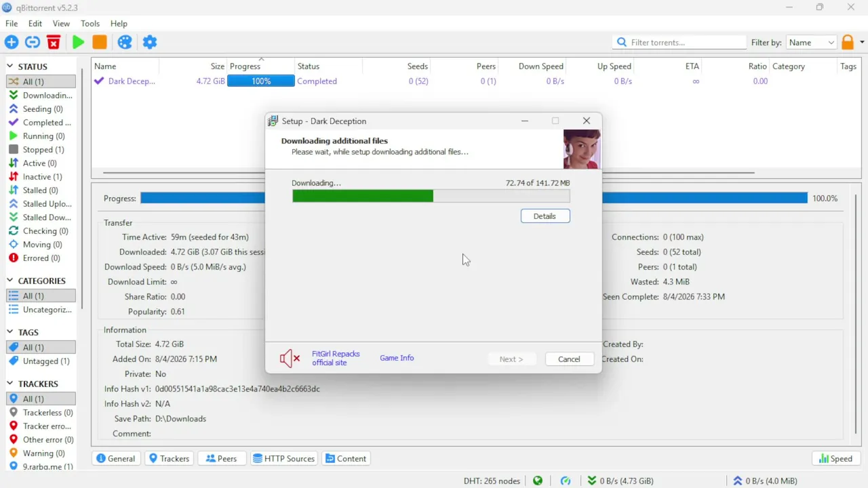Sort torrents by the Size column header
Screen dimensions: 868x488
coord(193,66)
